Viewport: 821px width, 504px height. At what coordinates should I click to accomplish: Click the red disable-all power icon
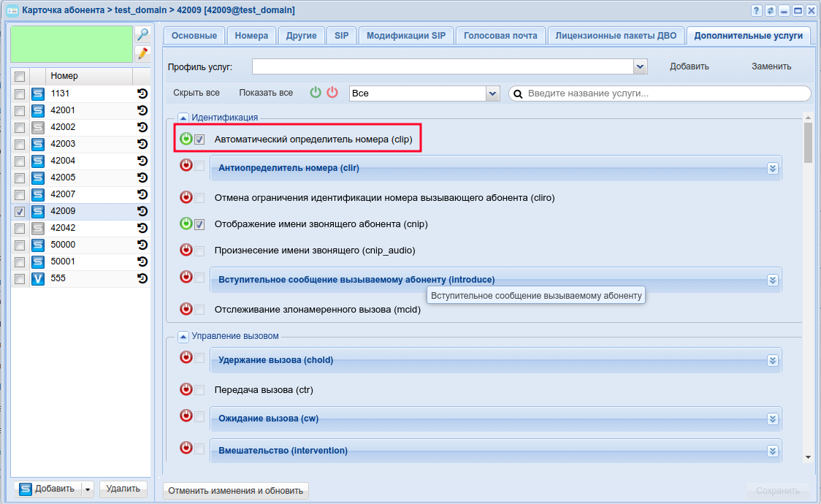click(332, 93)
